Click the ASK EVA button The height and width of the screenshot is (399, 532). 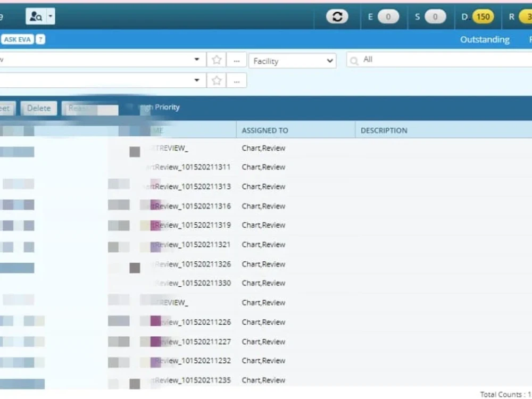coord(18,39)
